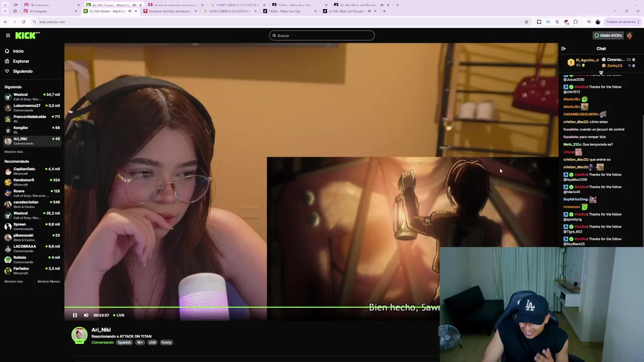Mute the Ari Niki TikTok tab audio icon
The image size is (644, 362).
369,11
